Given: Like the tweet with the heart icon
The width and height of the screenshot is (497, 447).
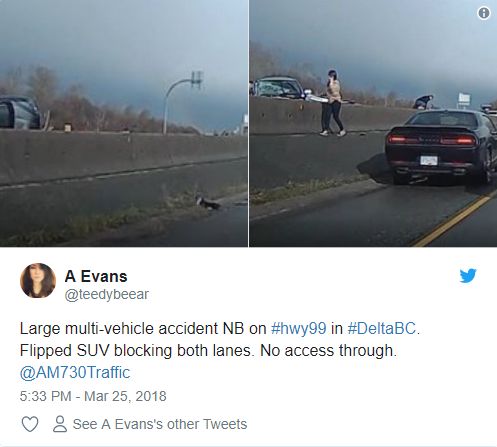Looking at the screenshot, I should pos(30,424).
